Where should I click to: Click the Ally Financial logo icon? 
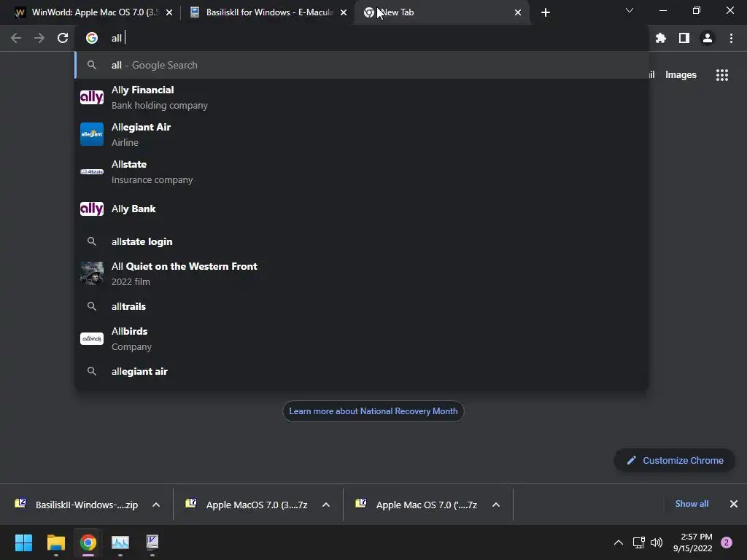click(x=92, y=97)
